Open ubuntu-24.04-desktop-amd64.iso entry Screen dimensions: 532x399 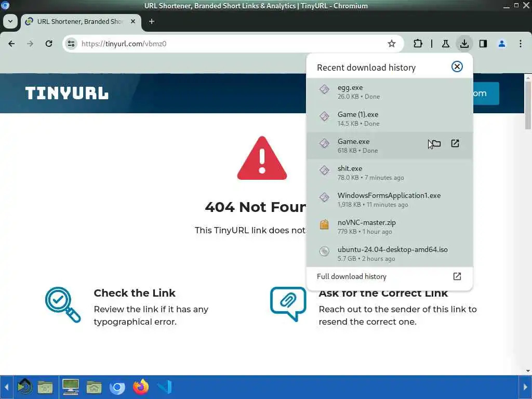pos(390,254)
